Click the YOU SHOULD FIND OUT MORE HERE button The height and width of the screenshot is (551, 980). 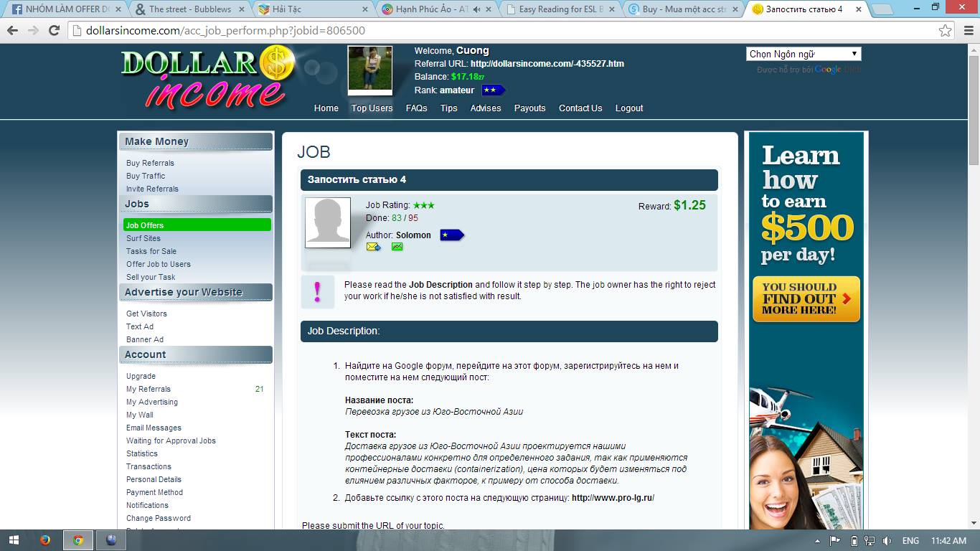pyautogui.click(x=806, y=298)
